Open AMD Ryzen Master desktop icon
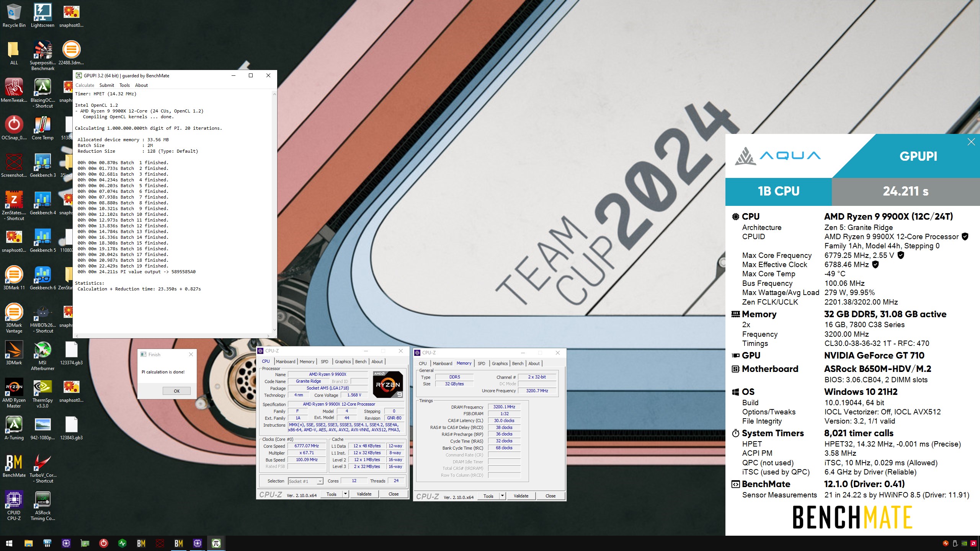The width and height of the screenshot is (980, 551). coord(14,393)
